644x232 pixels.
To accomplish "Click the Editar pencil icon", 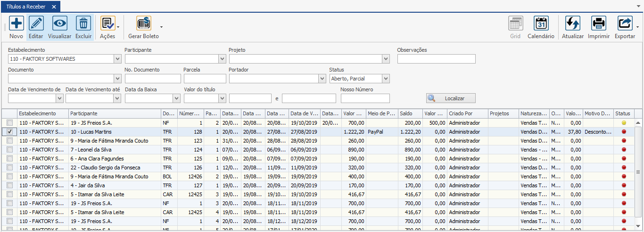I will click(36, 24).
